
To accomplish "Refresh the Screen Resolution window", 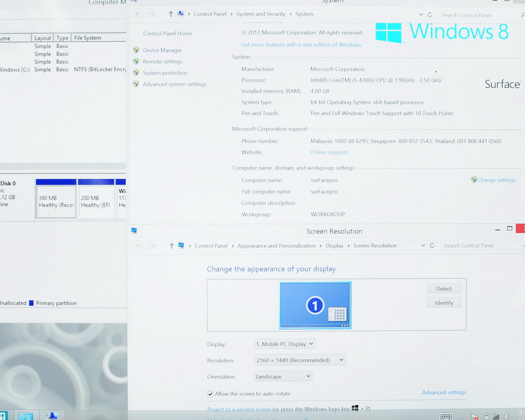I will pyautogui.click(x=432, y=246).
